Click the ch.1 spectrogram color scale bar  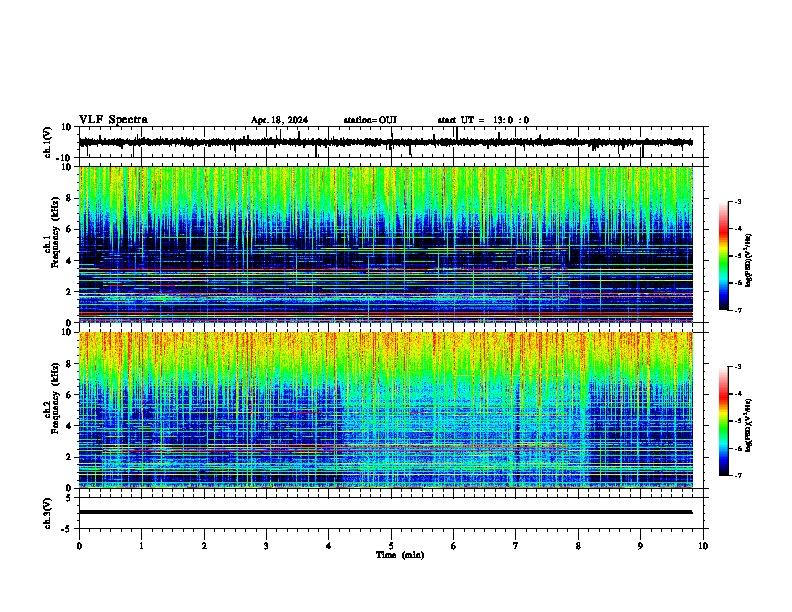pyautogui.click(x=723, y=256)
